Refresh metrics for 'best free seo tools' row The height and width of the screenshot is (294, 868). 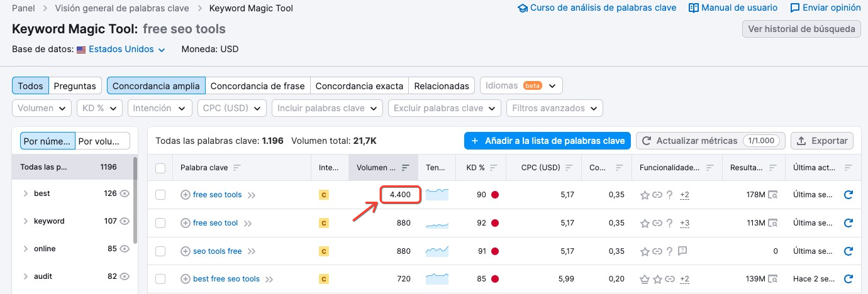pos(848,279)
